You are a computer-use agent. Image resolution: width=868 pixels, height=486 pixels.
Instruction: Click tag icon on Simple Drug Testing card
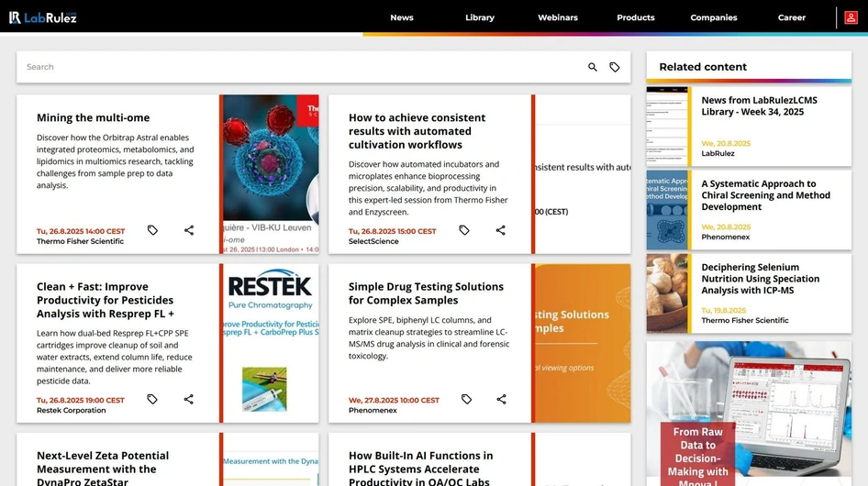[x=466, y=399]
